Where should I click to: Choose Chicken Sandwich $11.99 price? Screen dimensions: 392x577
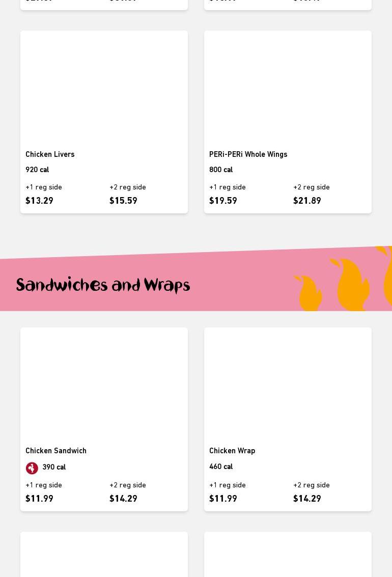(39, 499)
